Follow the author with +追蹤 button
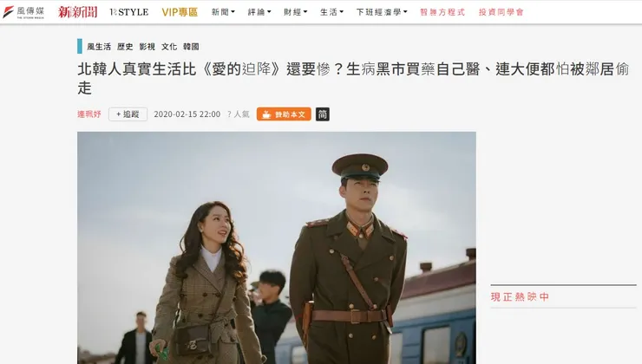 click(x=128, y=114)
